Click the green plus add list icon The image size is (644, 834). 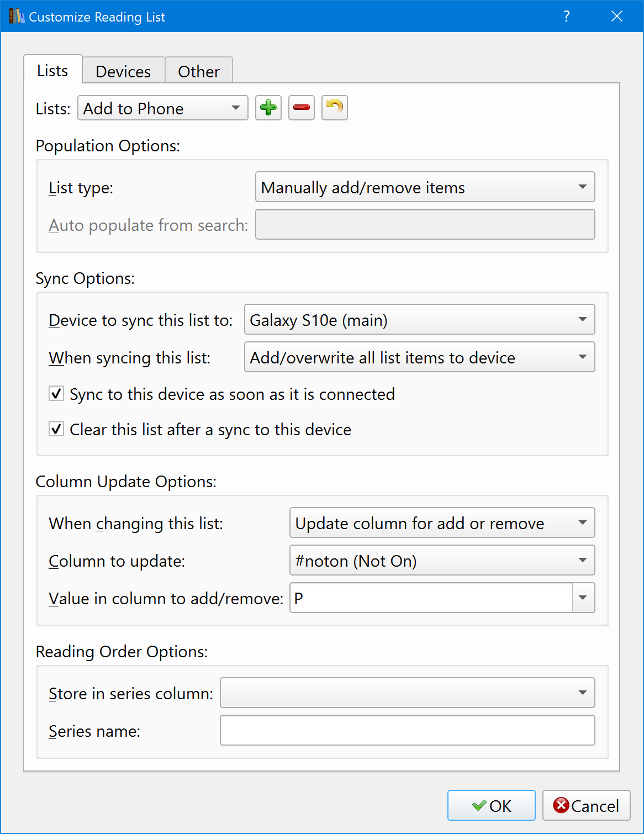[x=268, y=108]
